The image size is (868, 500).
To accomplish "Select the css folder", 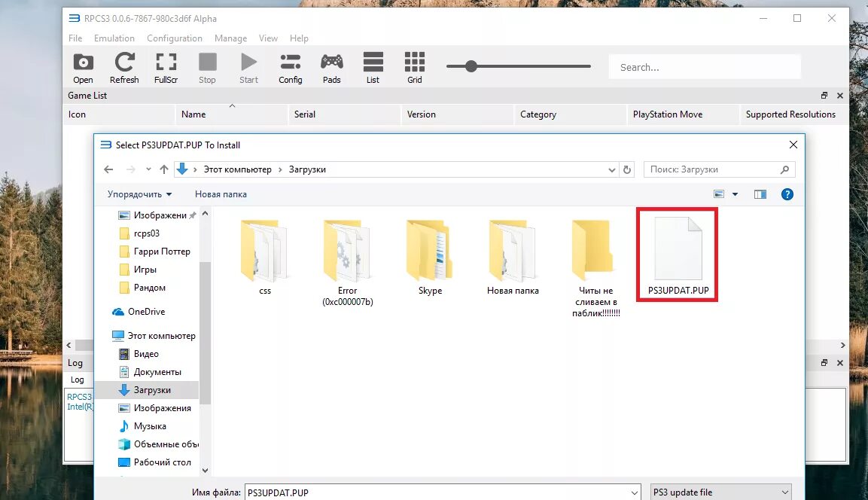I will (264, 258).
